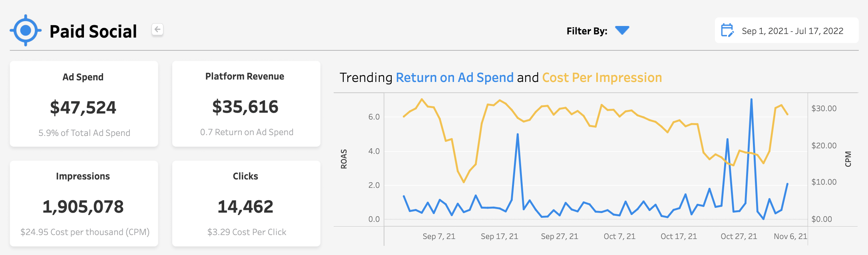
Task: Click the 5.9% of Total Ad Spend text
Action: [84, 133]
